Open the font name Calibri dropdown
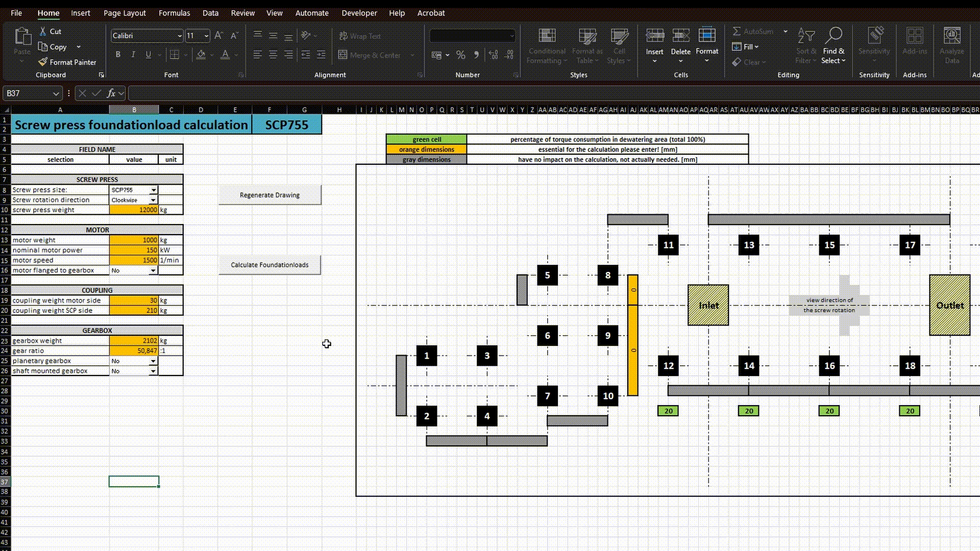Screen dimensions: 980x551 (x=179, y=36)
